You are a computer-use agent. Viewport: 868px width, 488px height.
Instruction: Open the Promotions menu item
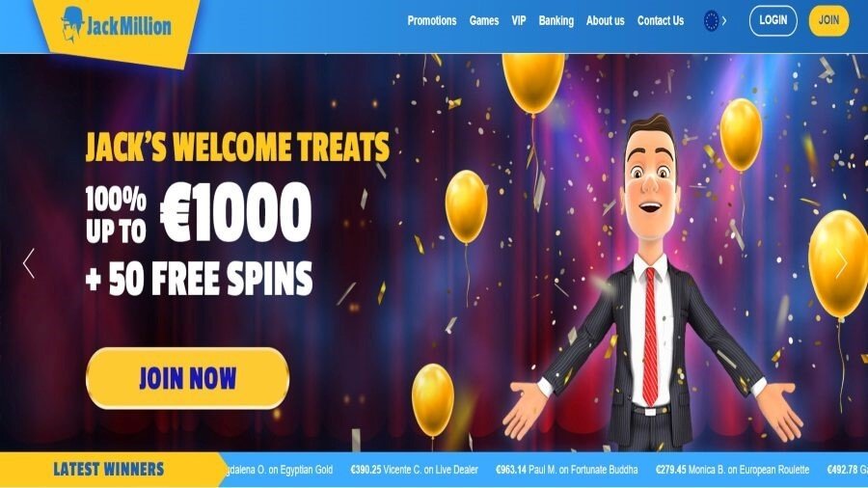(432, 20)
